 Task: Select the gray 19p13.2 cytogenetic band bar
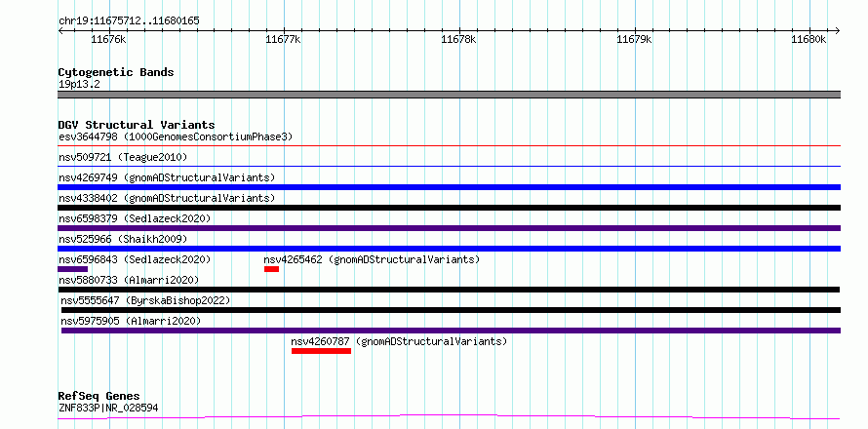(449, 95)
